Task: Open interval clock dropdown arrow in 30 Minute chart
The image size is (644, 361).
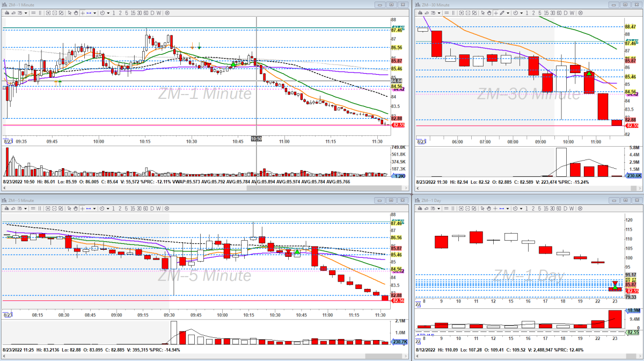Action: coord(521,13)
